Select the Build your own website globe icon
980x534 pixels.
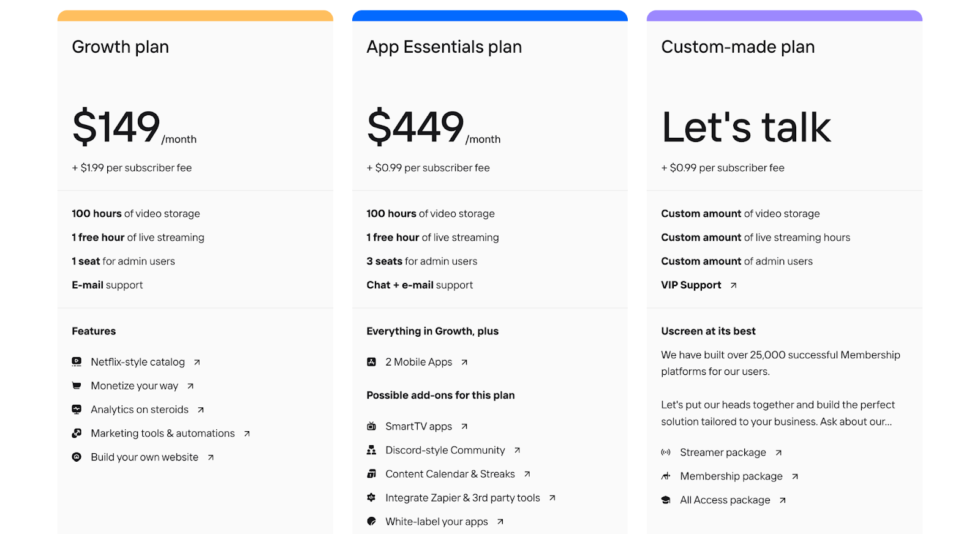coord(77,457)
